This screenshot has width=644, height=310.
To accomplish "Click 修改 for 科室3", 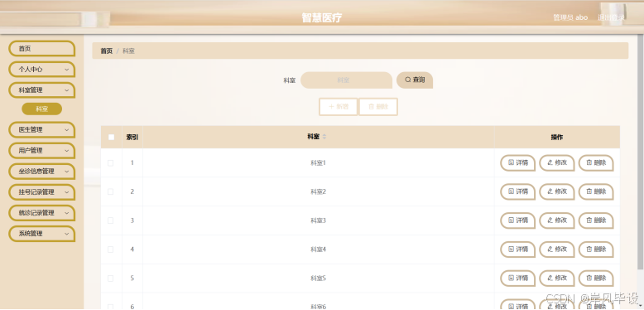I will pyautogui.click(x=557, y=220).
